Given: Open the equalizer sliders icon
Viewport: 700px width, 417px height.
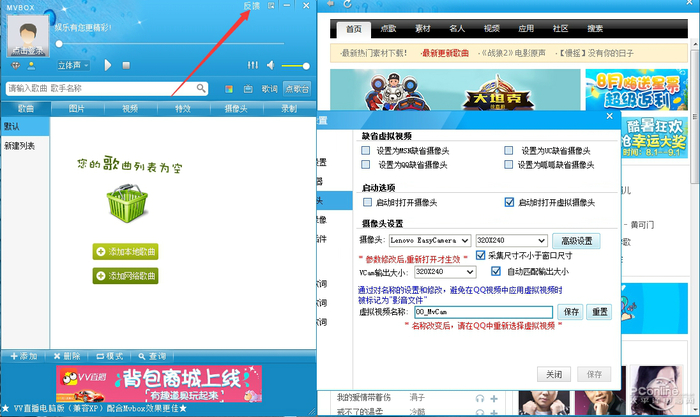Looking at the screenshot, I should (x=253, y=65).
